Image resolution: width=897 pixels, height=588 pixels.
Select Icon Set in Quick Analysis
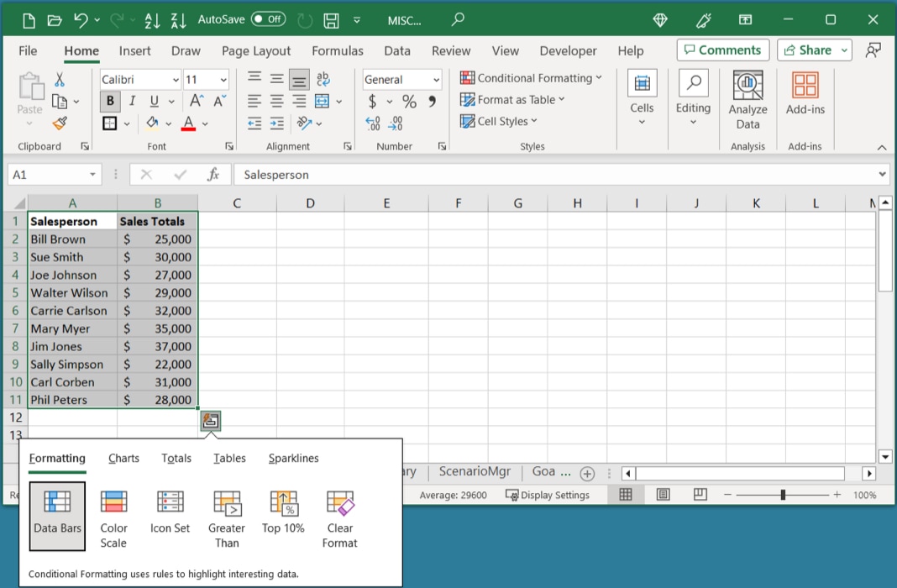(170, 512)
